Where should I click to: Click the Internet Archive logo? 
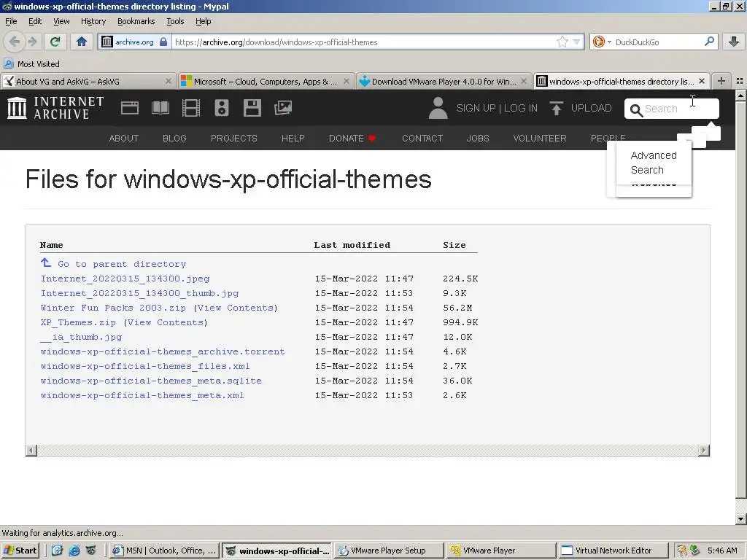(55, 108)
